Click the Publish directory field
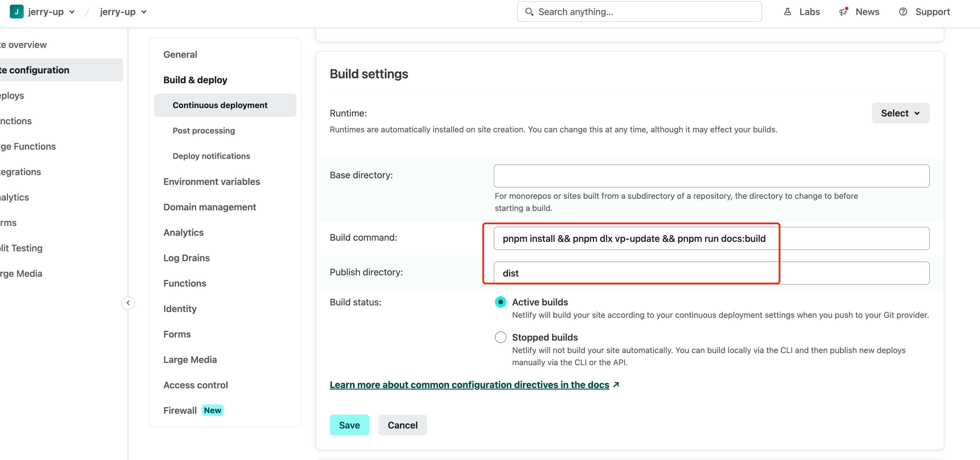Viewport: 980px width, 460px height. coord(711,273)
